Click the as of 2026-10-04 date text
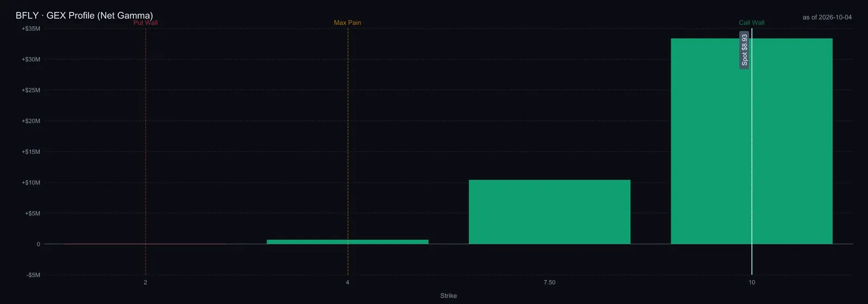The width and height of the screenshot is (868, 304). (x=827, y=17)
